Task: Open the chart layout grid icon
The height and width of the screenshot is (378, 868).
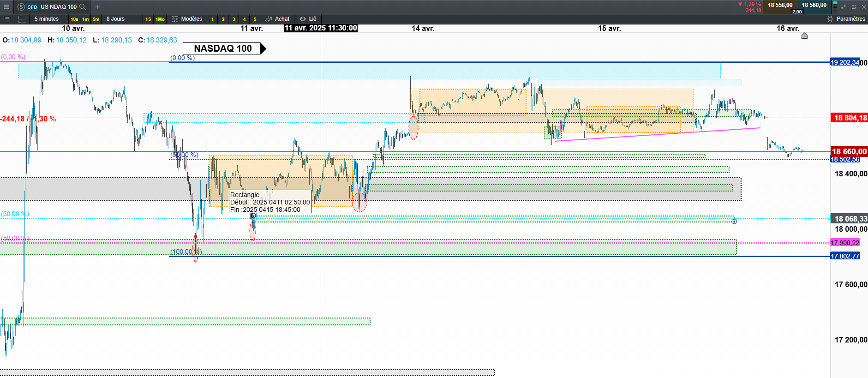Action: coord(22,19)
